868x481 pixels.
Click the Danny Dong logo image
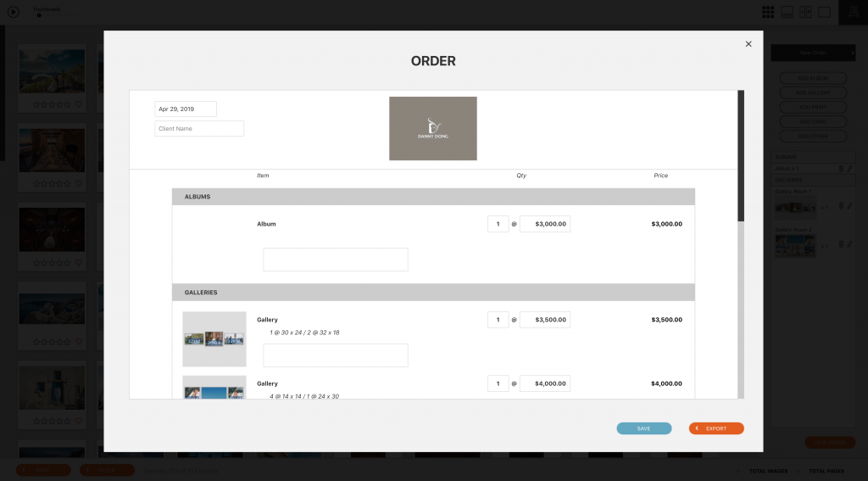433,129
